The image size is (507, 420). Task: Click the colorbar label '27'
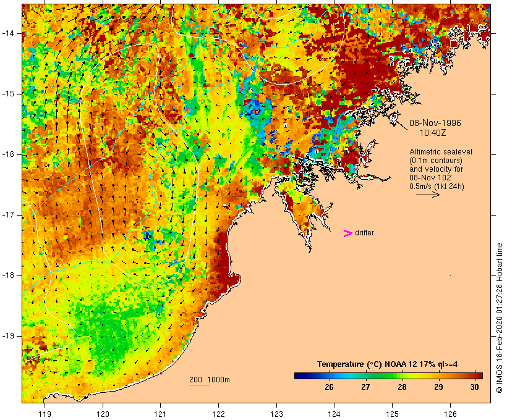[x=365, y=387]
